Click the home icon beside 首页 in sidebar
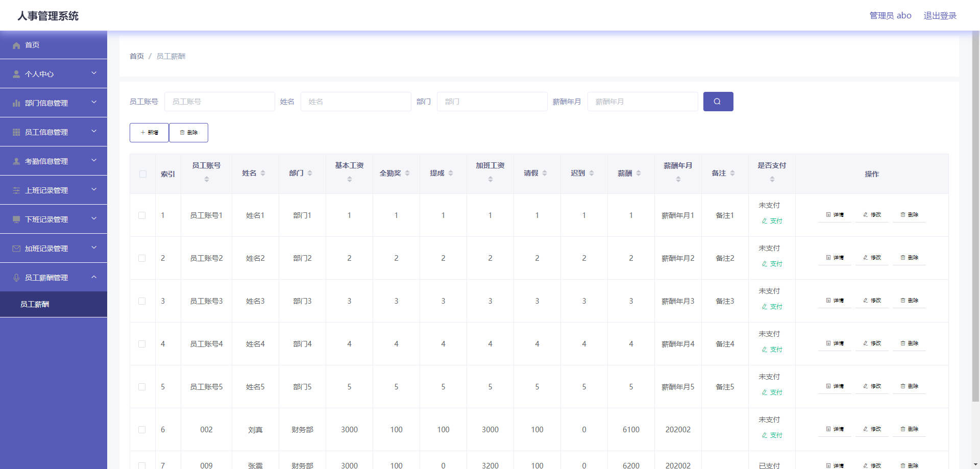Image resolution: width=980 pixels, height=469 pixels. [16, 45]
